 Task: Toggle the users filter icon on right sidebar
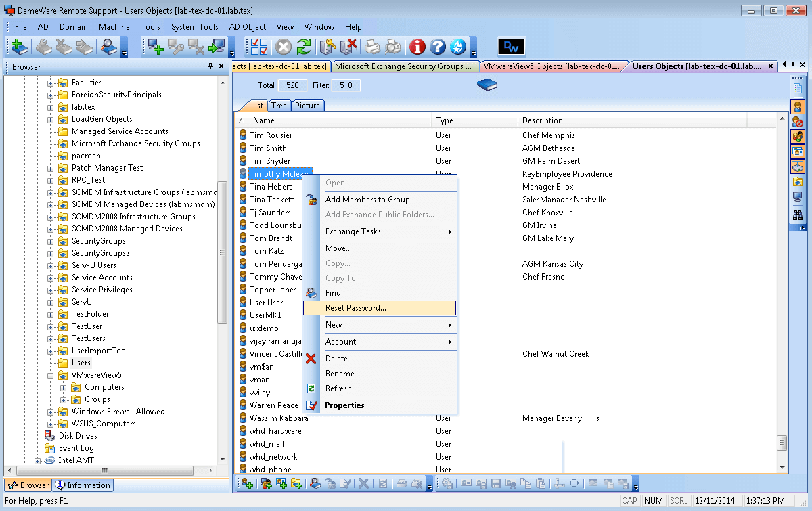[798, 107]
